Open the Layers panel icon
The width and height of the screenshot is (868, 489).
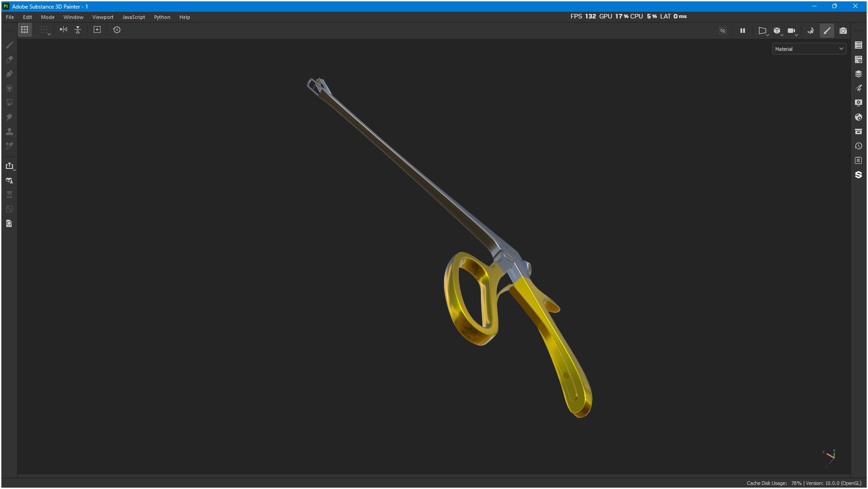(x=859, y=74)
